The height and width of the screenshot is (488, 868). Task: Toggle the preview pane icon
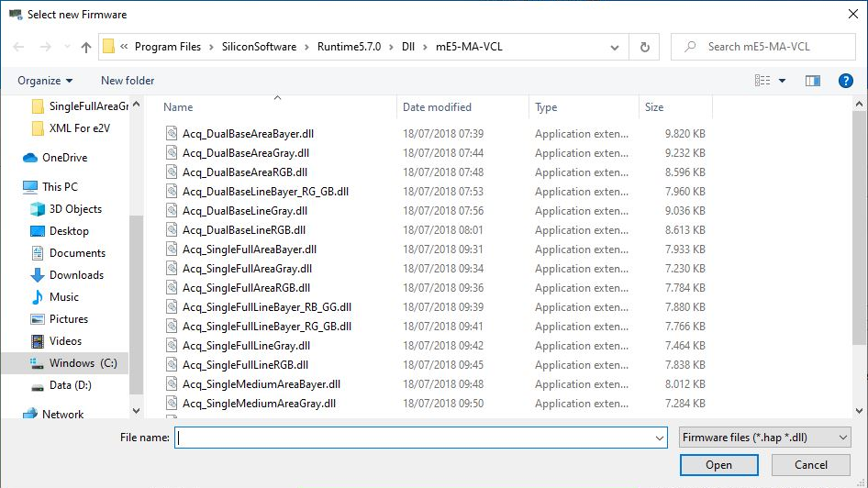click(x=812, y=81)
